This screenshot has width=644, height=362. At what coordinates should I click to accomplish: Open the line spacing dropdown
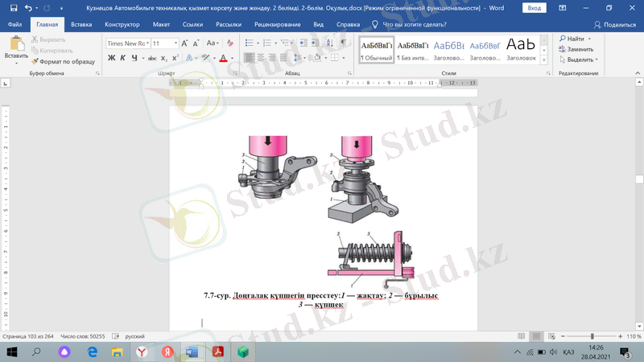(x=305, y=58)
